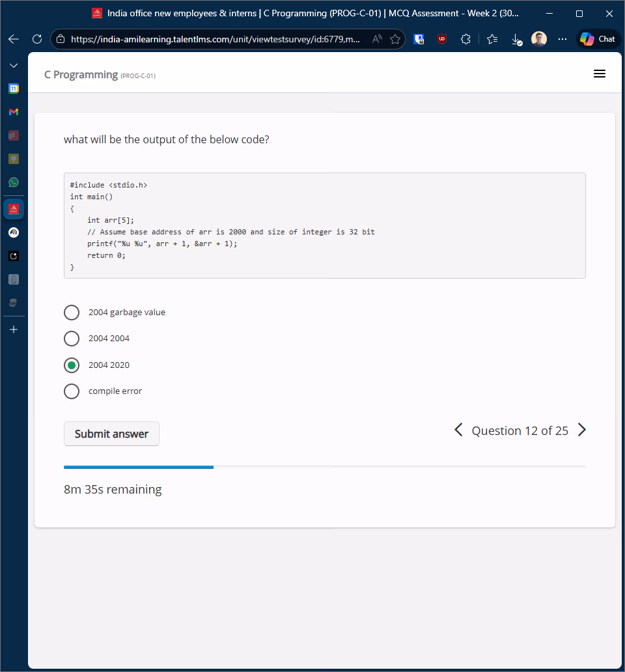Open WhatsApp tab in sidebar
625x672 pixels.
point(14,182)
